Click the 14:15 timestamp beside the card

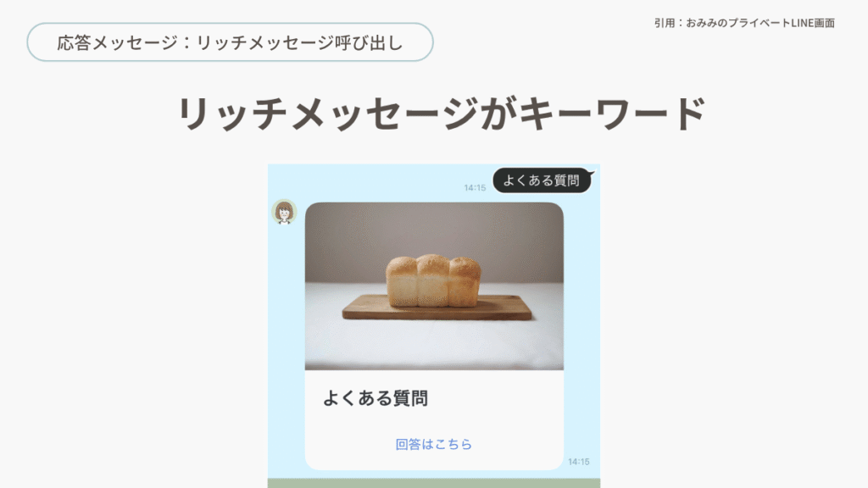[x=578, y=462]
